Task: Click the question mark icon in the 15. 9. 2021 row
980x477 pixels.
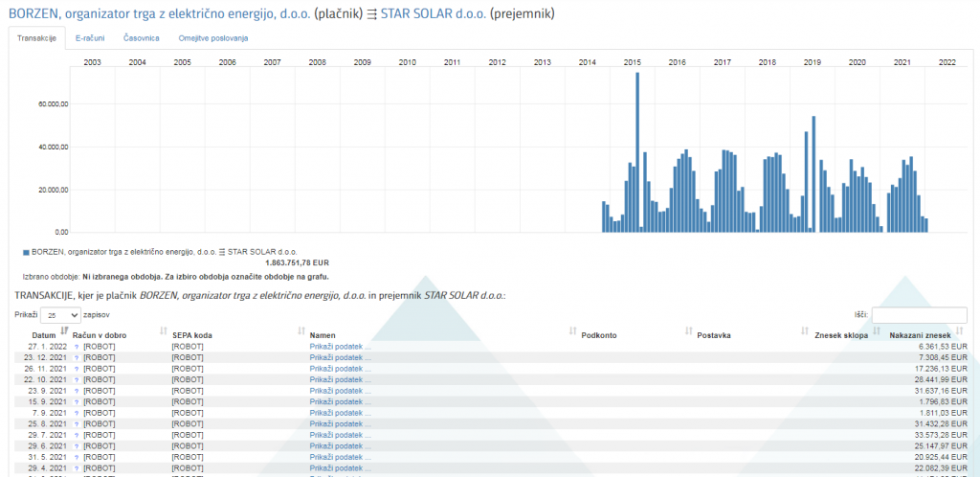Action: [x=77, y=402]
